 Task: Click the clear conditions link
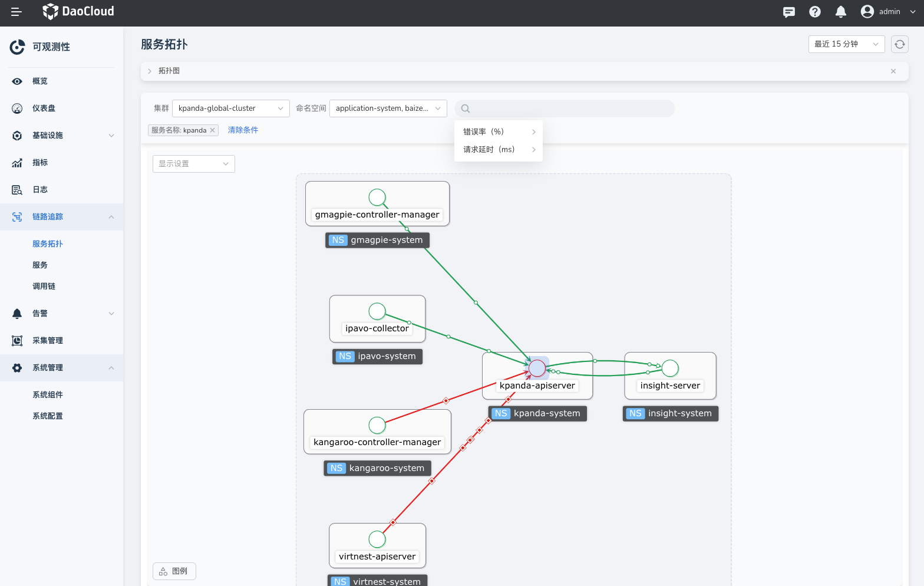(243, 130)
